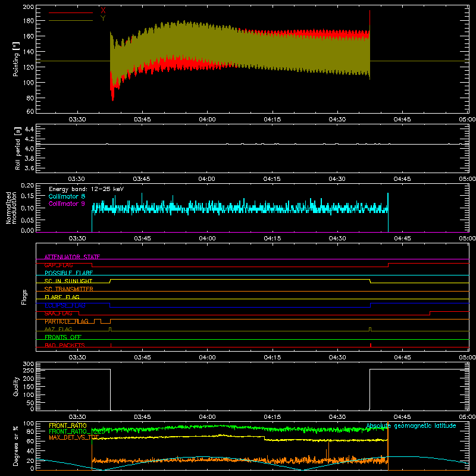Click the olive Y legend line sample

[x=71, y=21]
